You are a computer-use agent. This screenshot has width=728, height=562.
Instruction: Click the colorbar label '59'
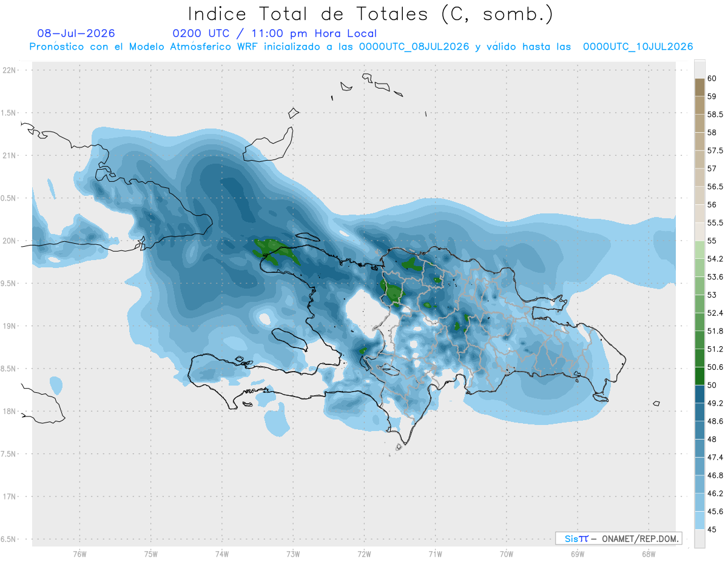[712, 96]
